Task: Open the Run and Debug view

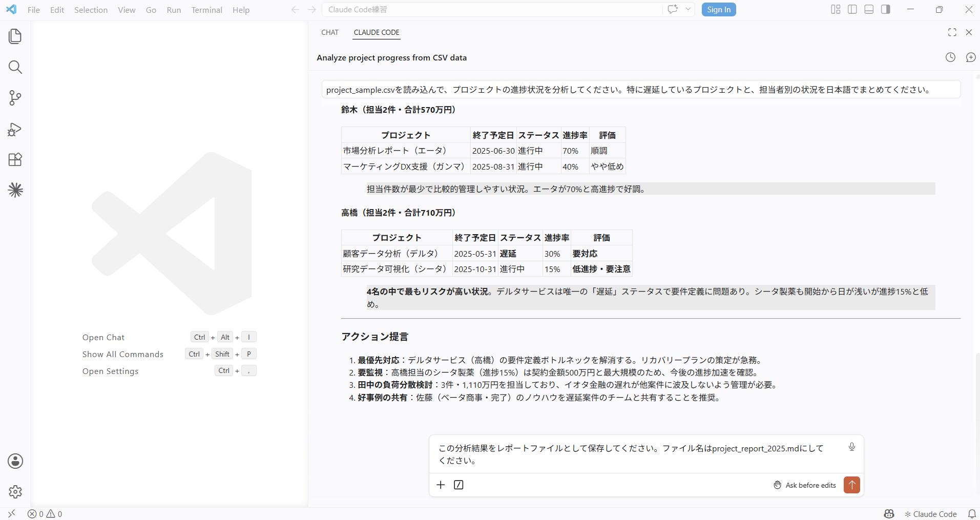Action: point(15,129)
